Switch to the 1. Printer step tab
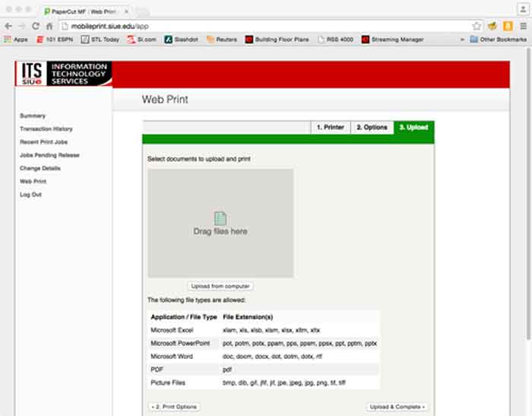 [x=330, y=128]
